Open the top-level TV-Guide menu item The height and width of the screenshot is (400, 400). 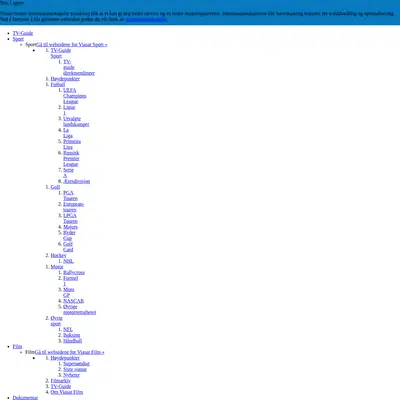click(x=23, y=33)
